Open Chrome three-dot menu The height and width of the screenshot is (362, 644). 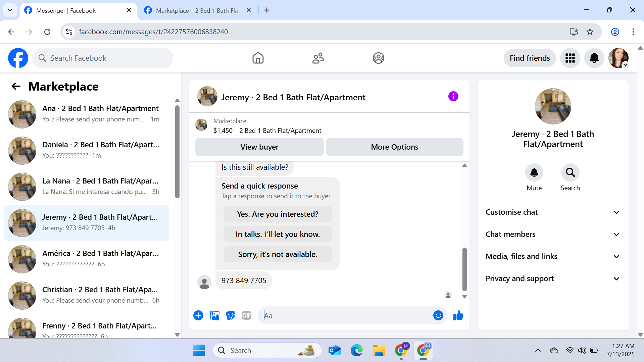point(633,32)
